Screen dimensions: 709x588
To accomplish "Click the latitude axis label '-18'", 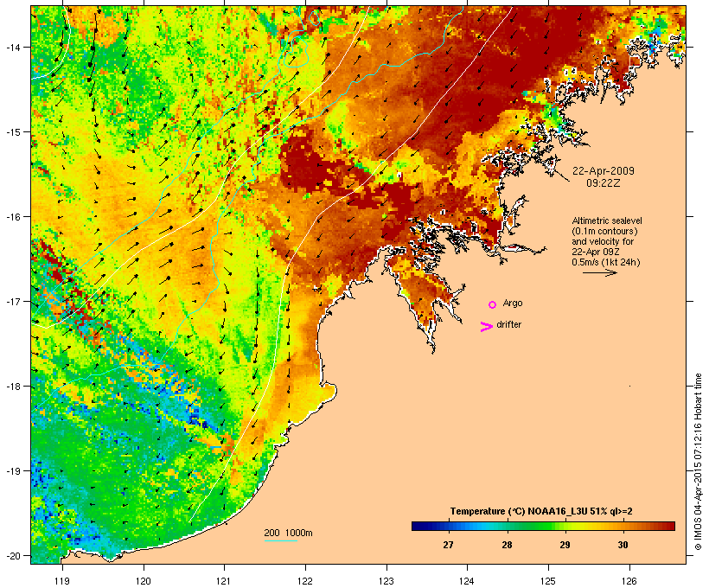I will (12, 387).
